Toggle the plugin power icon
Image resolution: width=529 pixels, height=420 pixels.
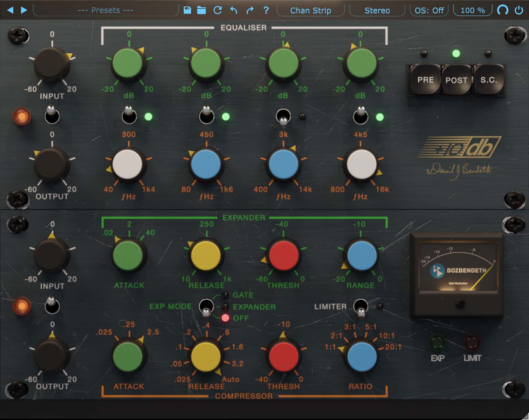pos(519,10)
